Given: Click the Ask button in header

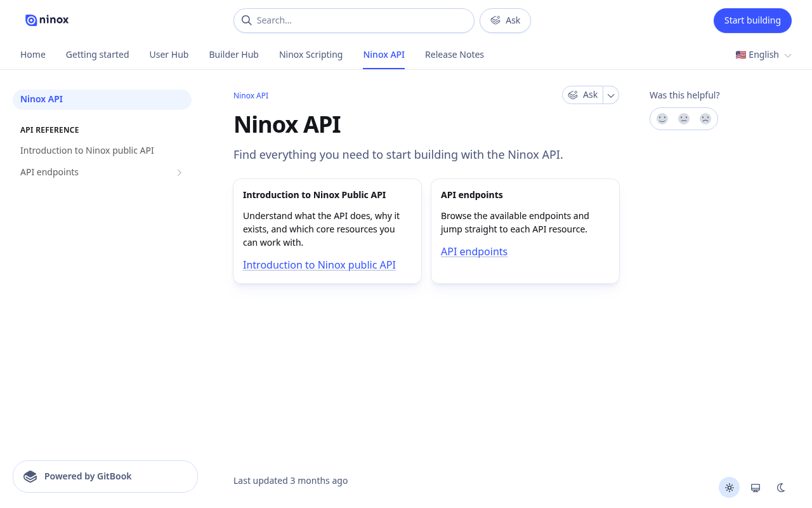Looking at the screenshot, I should 505,20.
